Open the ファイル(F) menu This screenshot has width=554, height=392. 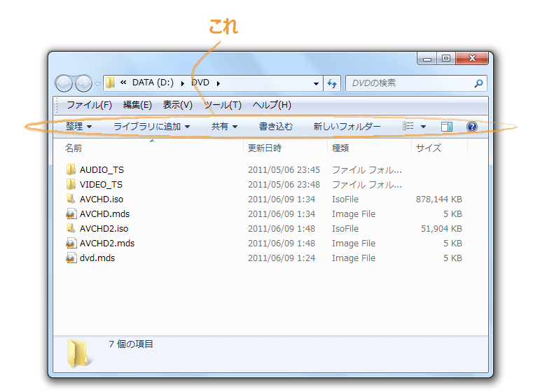[x=89, y=105]
